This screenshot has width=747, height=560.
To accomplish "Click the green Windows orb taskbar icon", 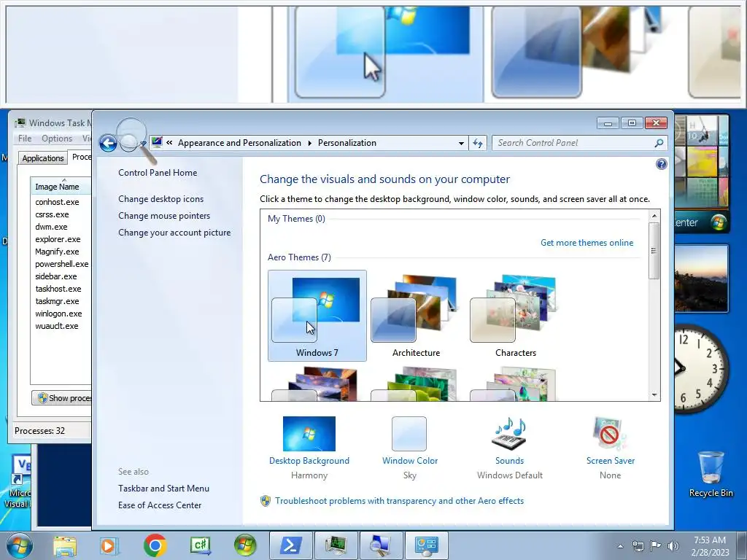I will (245, 545).
